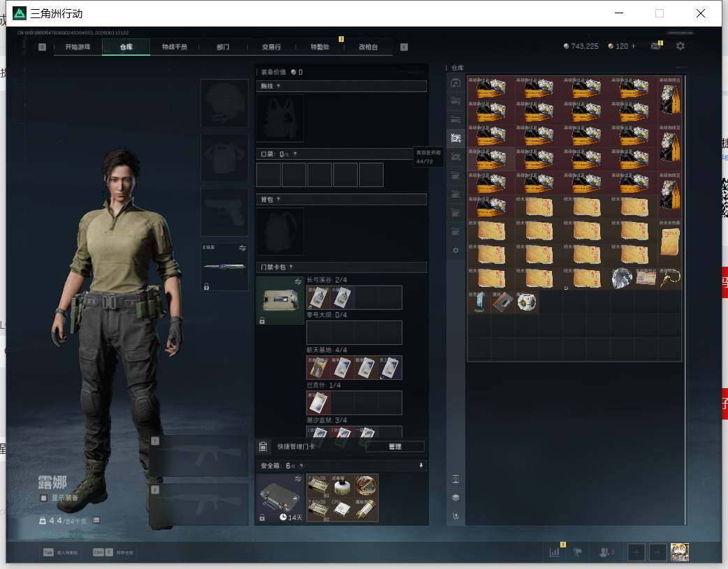Show help for 门禁卡包 question mark
The height and width of the screenshot is (569, 728).
click(x=291, y=267)
